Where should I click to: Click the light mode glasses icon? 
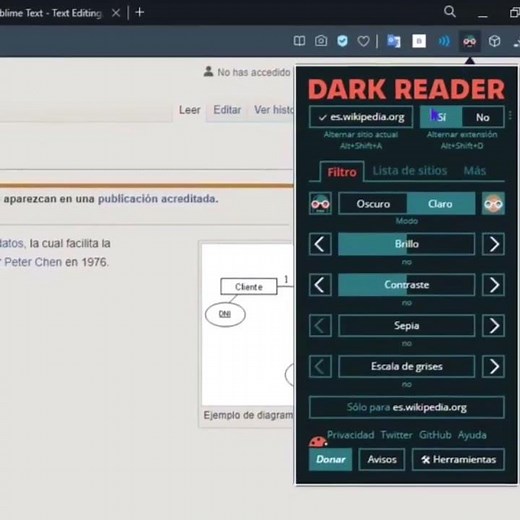[x=493, y=203]
